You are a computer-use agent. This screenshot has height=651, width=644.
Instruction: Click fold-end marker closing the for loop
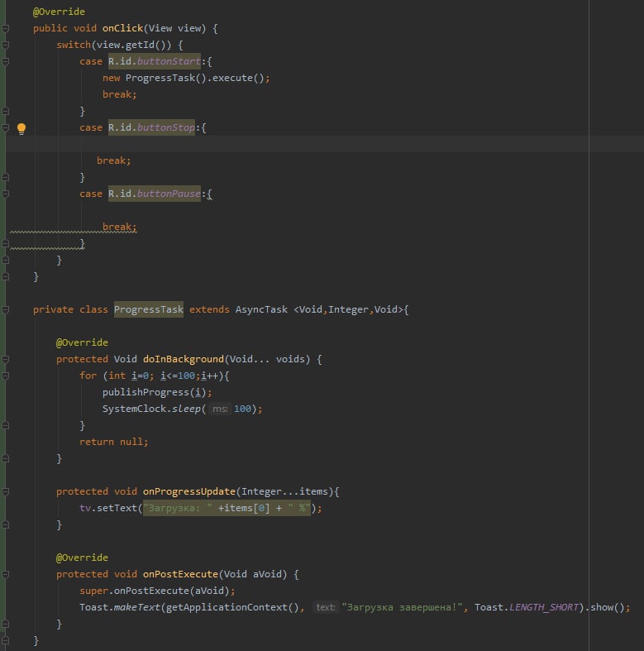[6, 425]
